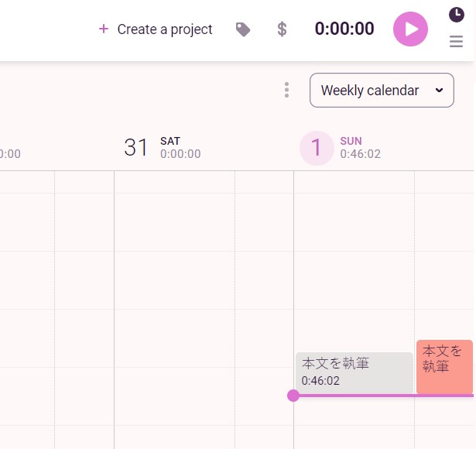Viewport: 476px width, 449px height.
Task: Select the highlighted date 1 circle
Action: (316, 147)
